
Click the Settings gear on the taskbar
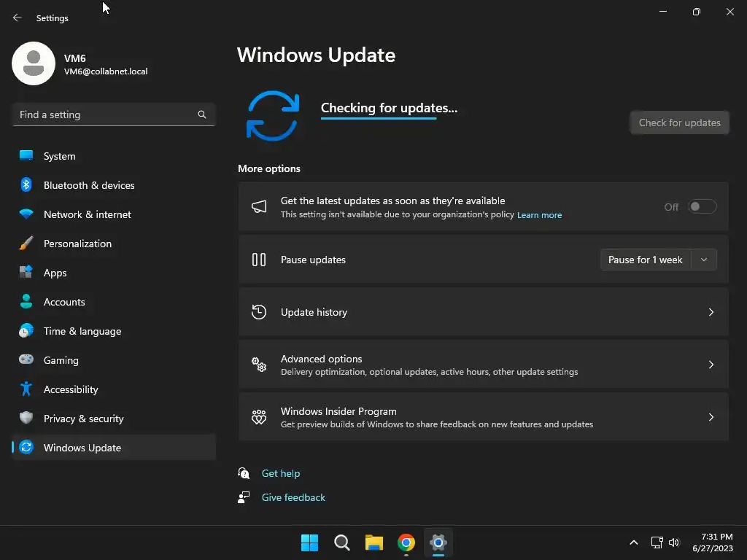(x=438, y=542)
